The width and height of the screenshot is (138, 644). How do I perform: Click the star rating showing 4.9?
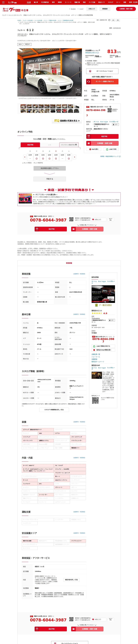pyautogui.click(x=97, y=313)
